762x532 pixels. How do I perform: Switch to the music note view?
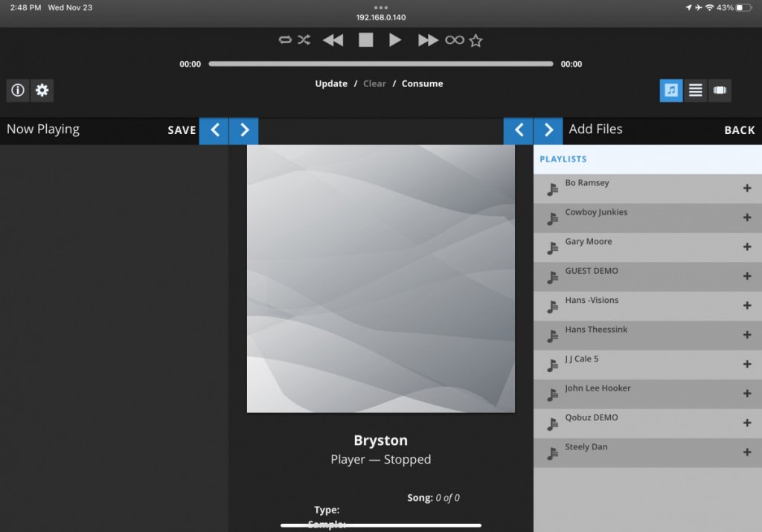pos(671,90)
